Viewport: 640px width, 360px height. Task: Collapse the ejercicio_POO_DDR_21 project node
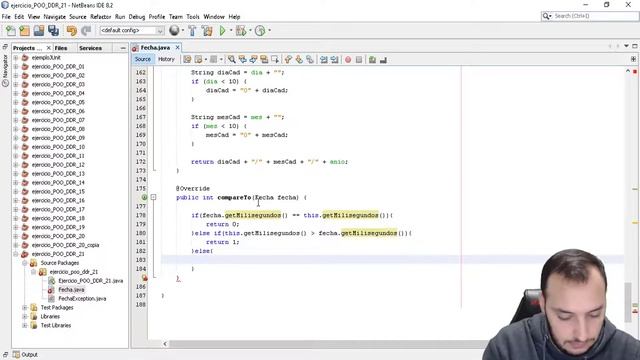[x=16, y=254]
